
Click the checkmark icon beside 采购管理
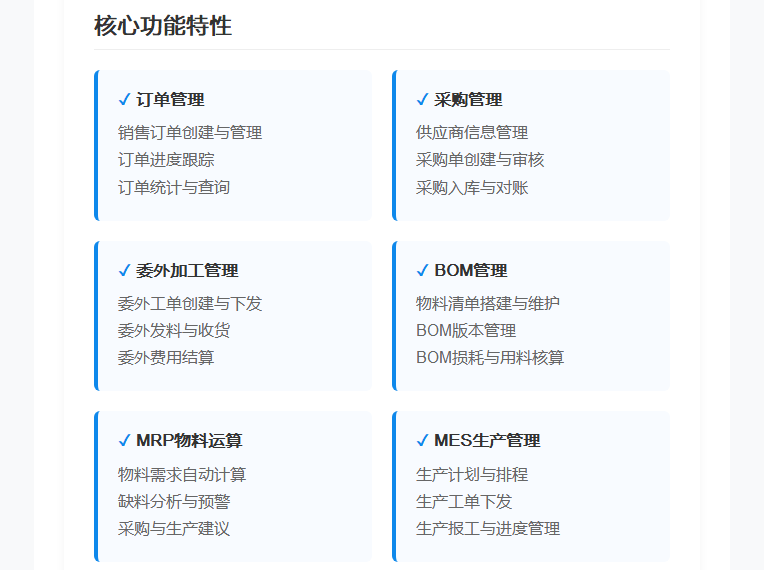[422, 99]
